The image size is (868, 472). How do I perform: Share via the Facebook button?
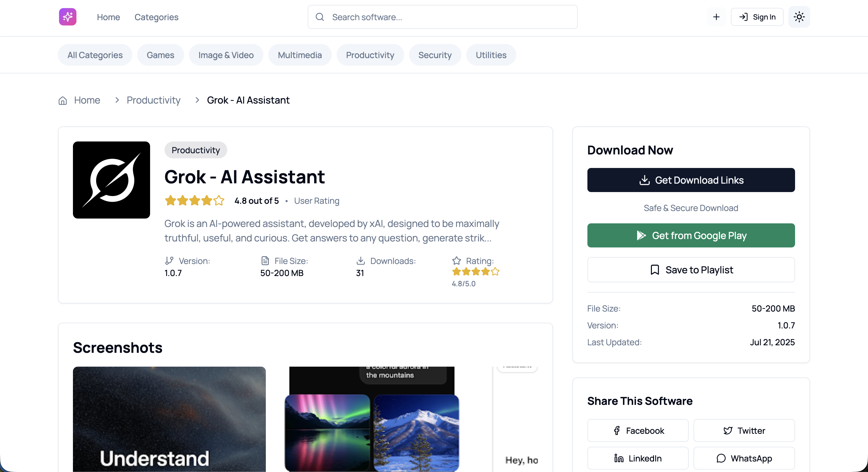point(637,430)
